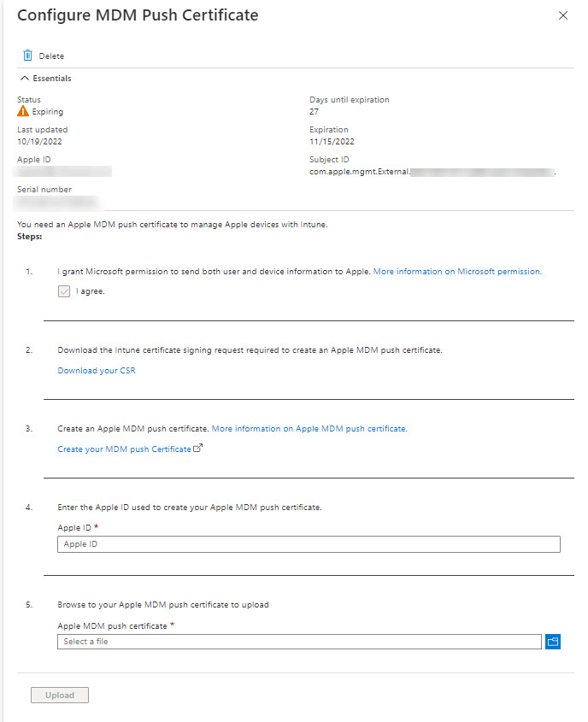Viewport: 588px width, 722px height.
Task: Click the 'Configure MDM Push Certificate' title
Action: coord(138,15)
